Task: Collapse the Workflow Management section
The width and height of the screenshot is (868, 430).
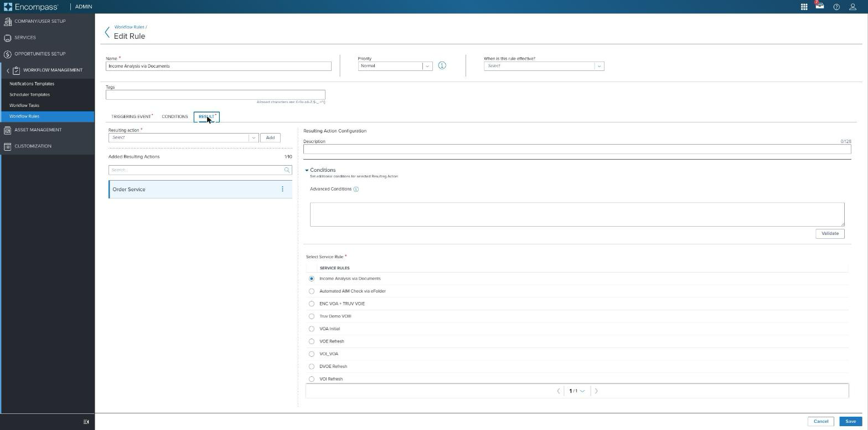Action: pyautogui.click(x=8, y=70)
